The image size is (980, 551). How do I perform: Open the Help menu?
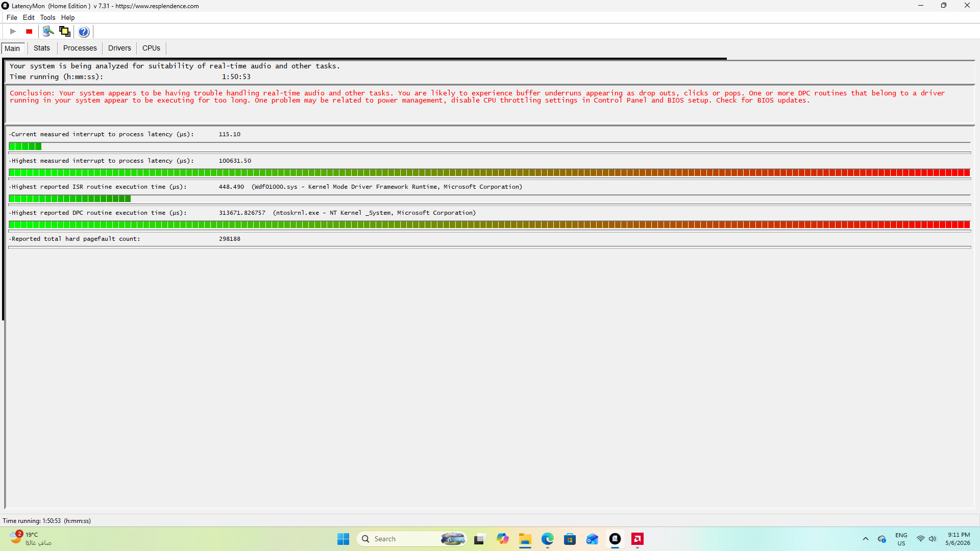click(68, 17)
